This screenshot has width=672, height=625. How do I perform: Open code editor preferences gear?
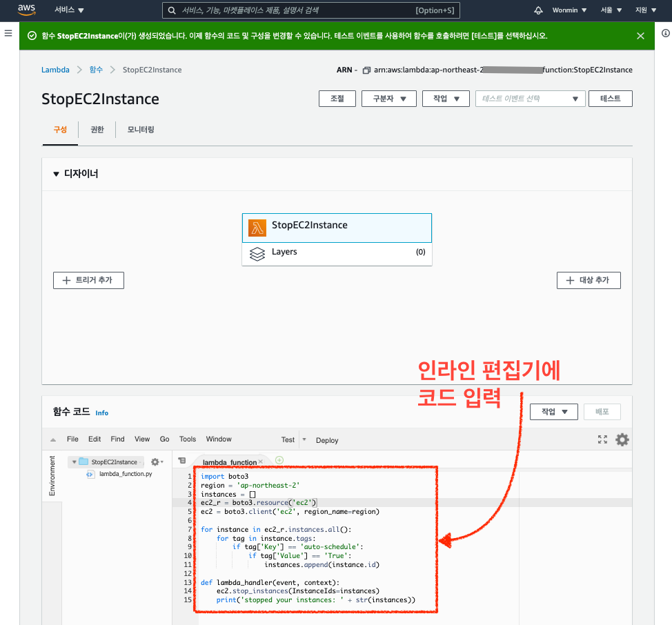(x=622, y=439)
